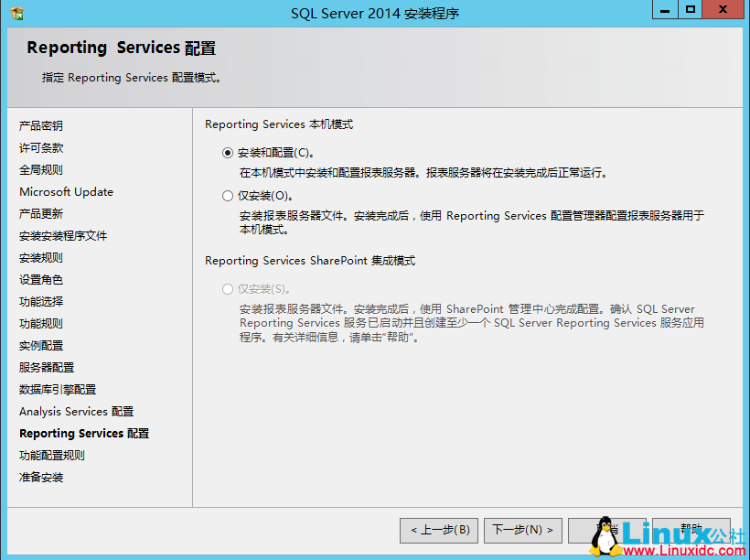
Task: Open the 帮助 button
Action: click(691, 530)
